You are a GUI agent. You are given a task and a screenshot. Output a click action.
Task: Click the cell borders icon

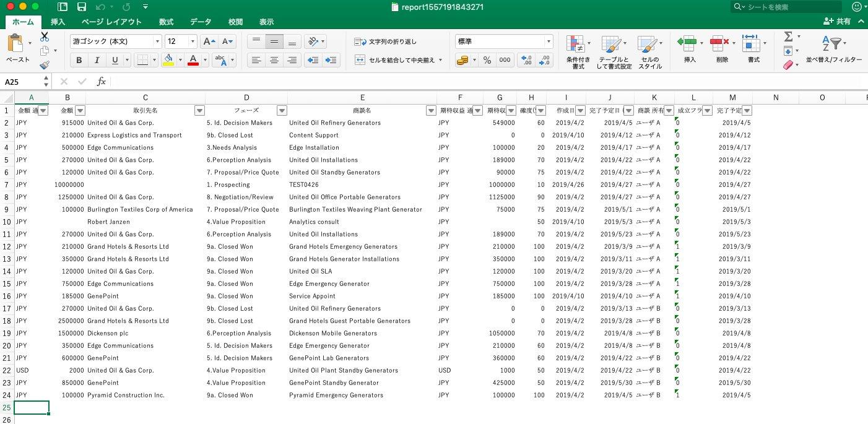coord(142,60)
